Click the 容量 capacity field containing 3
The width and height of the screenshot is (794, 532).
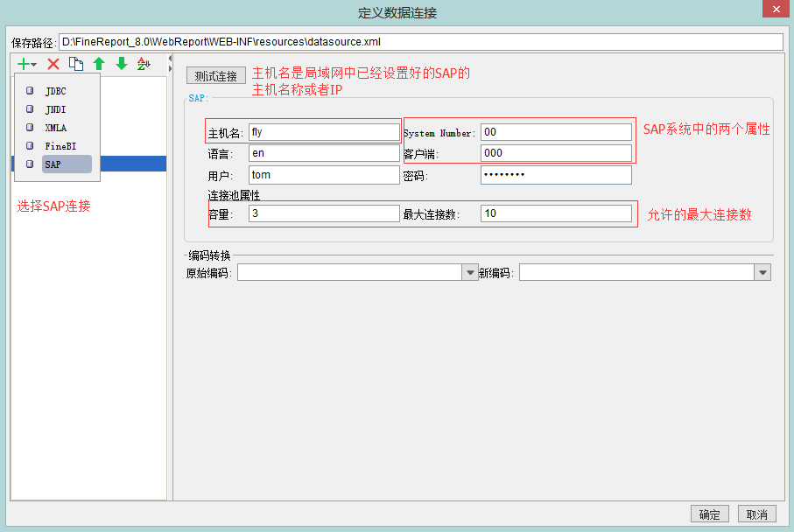point(324,213)
